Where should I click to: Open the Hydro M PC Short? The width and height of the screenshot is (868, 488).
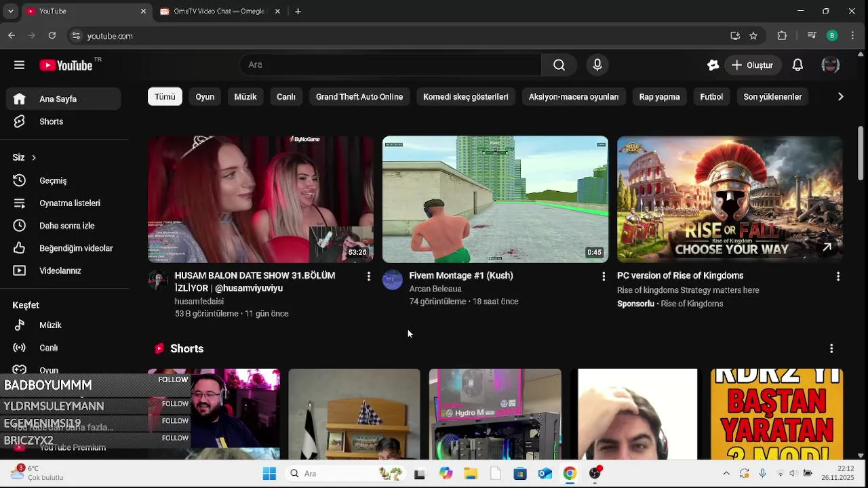point(495,414)
